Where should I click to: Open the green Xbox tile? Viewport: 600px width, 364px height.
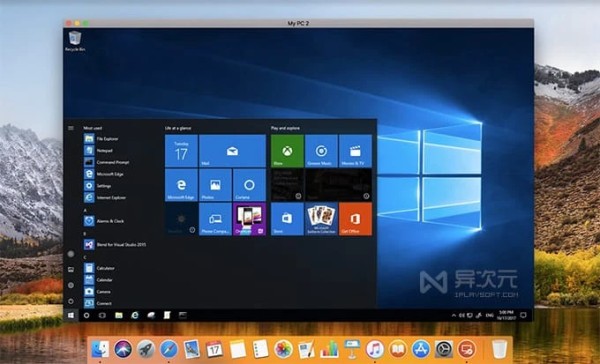coord(287,151)
